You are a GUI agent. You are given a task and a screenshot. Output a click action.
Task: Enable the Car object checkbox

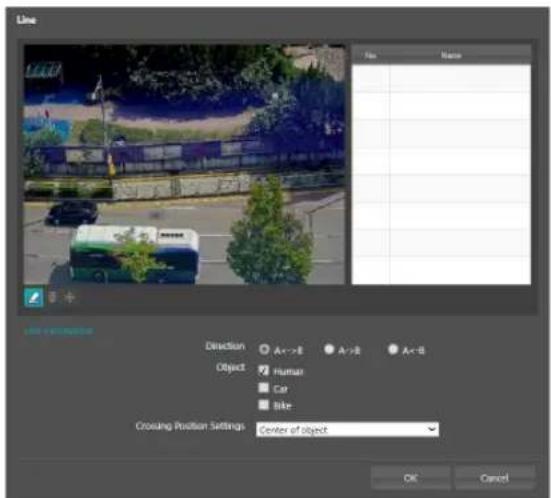[x=264, y=388]
